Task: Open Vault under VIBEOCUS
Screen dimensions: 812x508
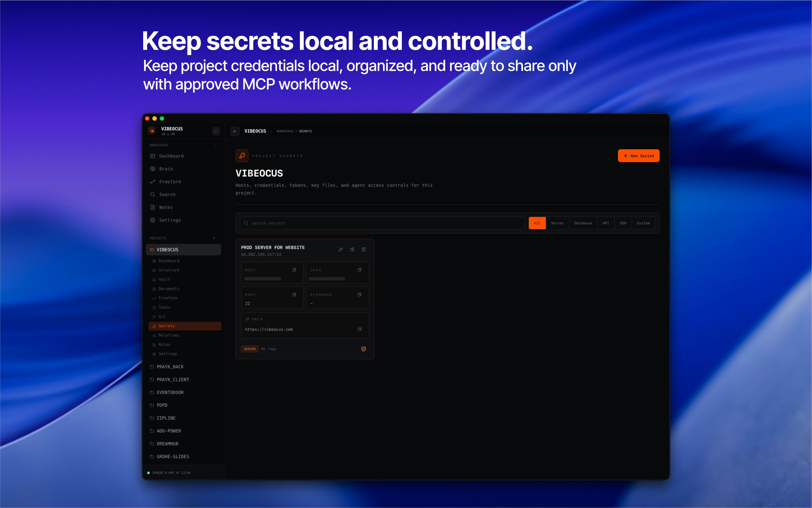Action: point(185,279)
